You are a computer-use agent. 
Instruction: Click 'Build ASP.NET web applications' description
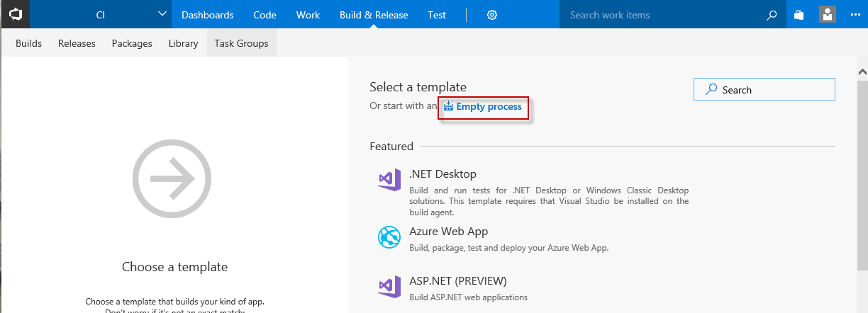tap(468, 297)
